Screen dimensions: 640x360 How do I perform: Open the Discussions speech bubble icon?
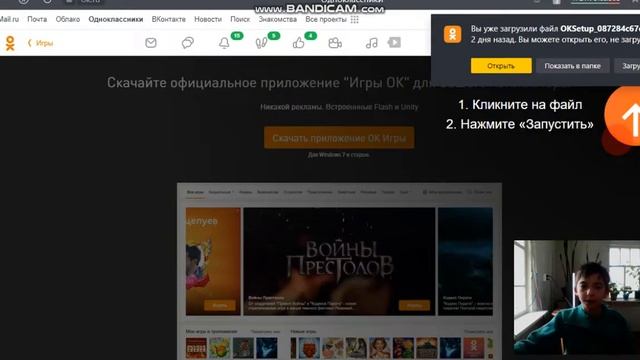pos(187,42)
